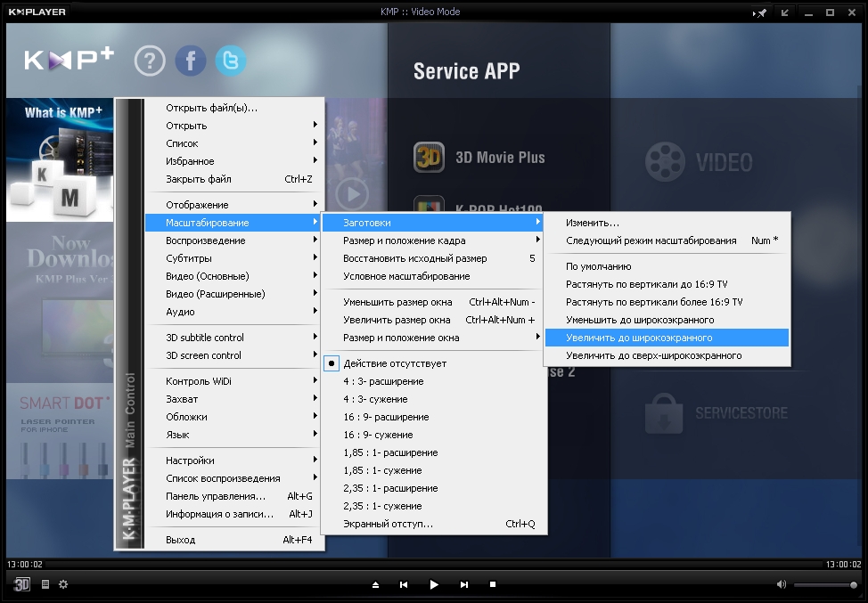This screenshot has height=603, width=868.
Task: Open 'Панель управления...' item
Action: click(x=233, y=496)
